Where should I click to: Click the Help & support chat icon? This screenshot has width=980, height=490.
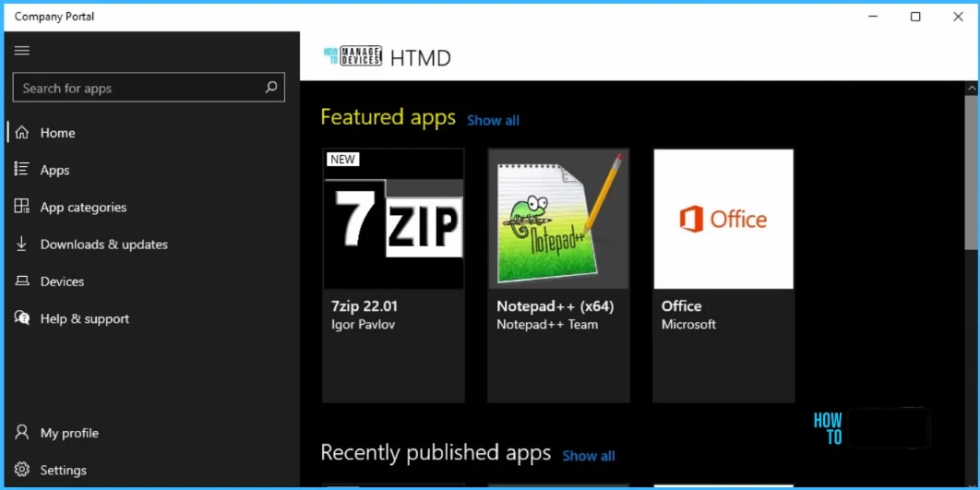[x=22, y=318]
